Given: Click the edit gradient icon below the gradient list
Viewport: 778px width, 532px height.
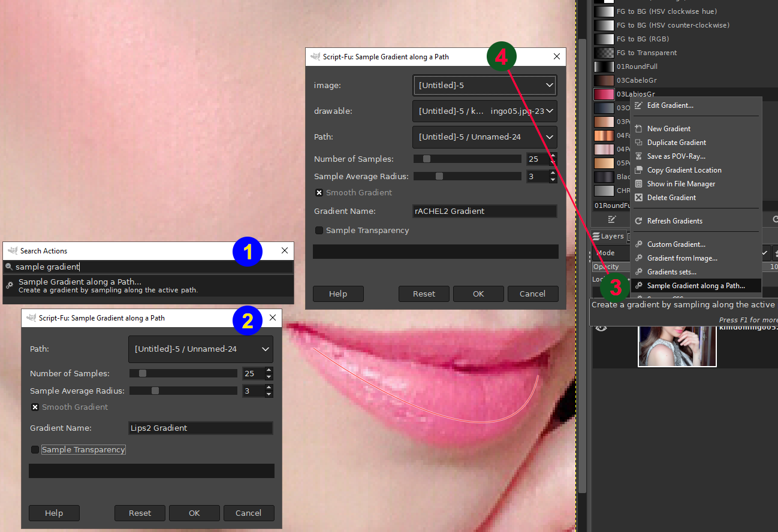Looking at the screenshot, I should [612, 219].
